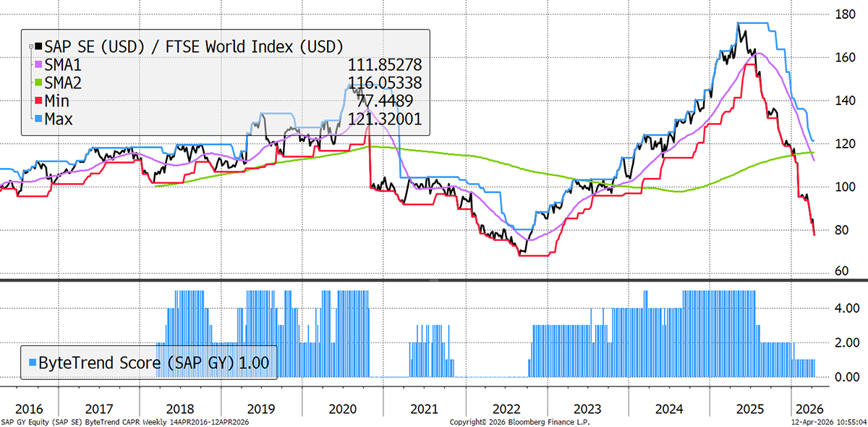This screenshot has width=868, height=427.
Task: Select the SMA2 legend label
Action: tap(64, 83)
